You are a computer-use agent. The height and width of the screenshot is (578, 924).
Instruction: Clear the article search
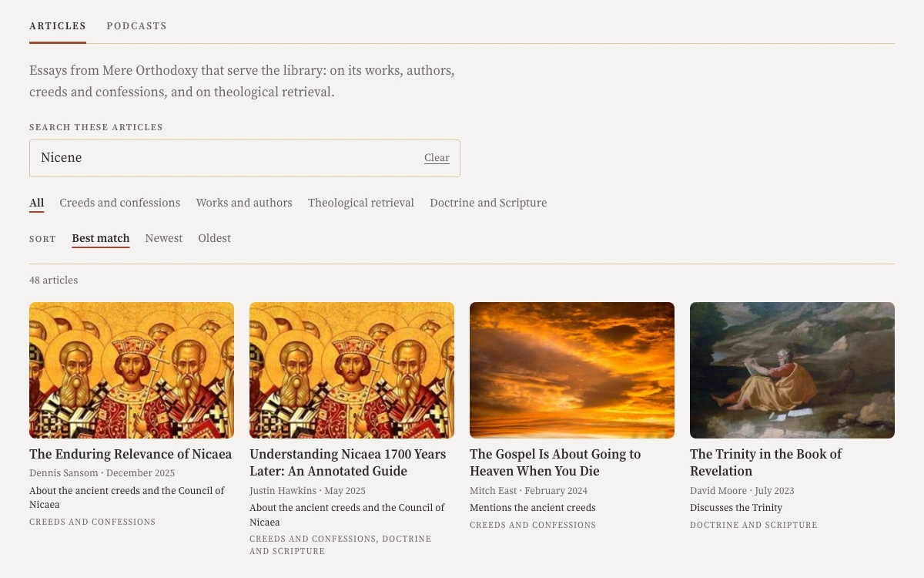click(x=437, y=158)
